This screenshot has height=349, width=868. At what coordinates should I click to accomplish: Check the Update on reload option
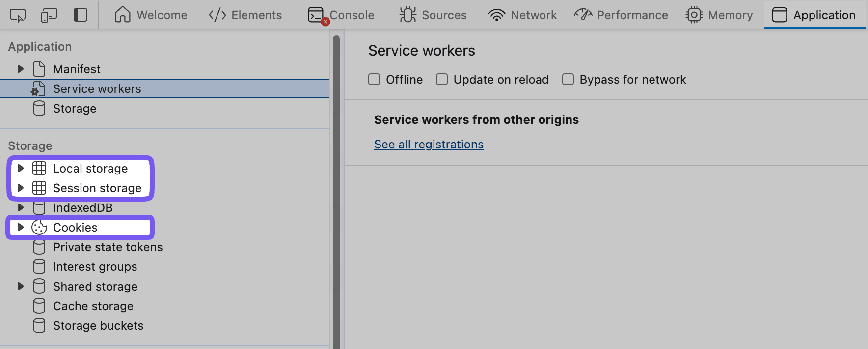(x=442, y=80)
